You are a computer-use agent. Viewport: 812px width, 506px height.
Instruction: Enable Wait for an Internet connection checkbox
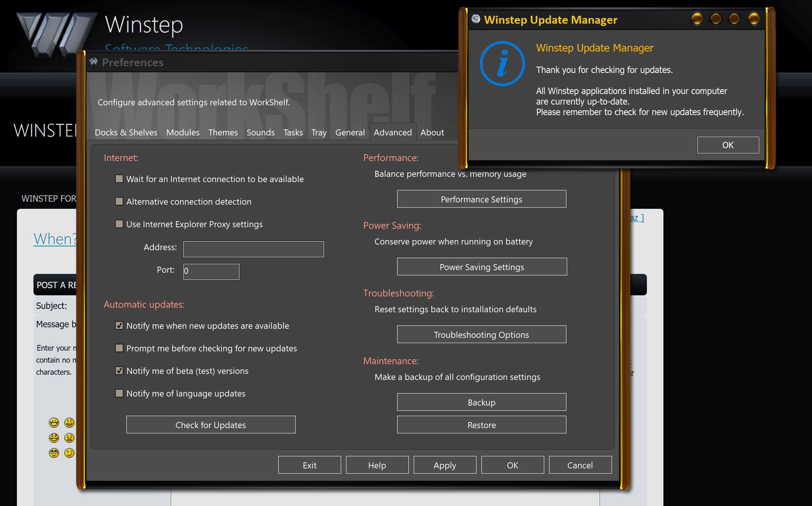tap(119, 179)
